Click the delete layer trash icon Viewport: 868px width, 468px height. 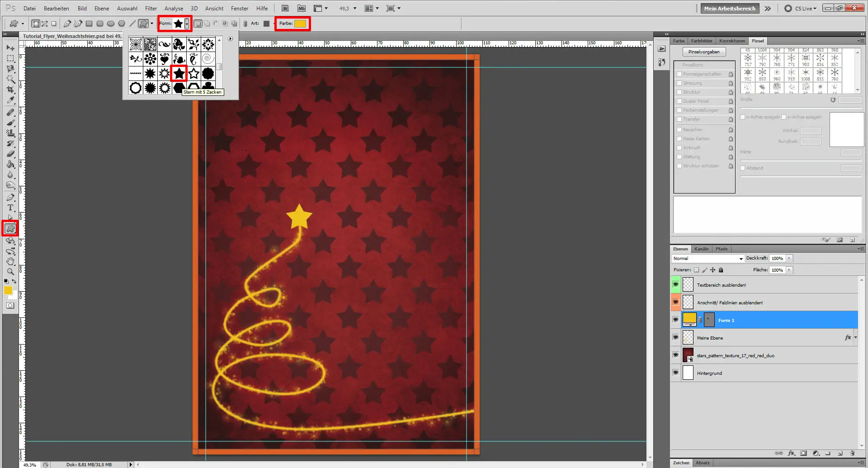(x=852, y=453)
